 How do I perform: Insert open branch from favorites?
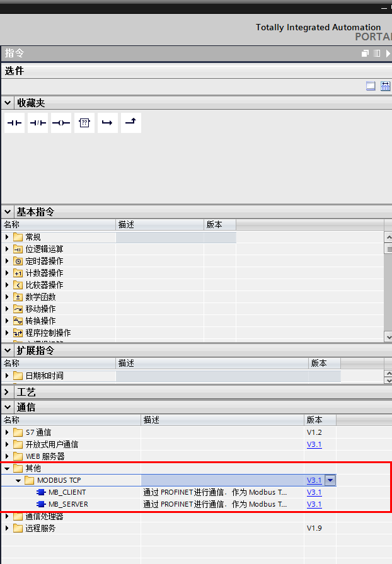pos(108,123)
